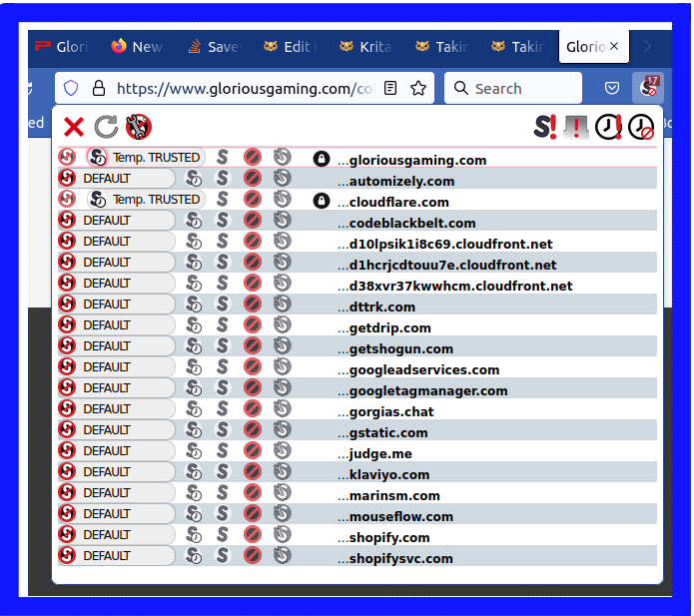The image size is (694, 616).
Task: Set shopify.com to Temp. TRUSTED
Action: click(194, 535)
